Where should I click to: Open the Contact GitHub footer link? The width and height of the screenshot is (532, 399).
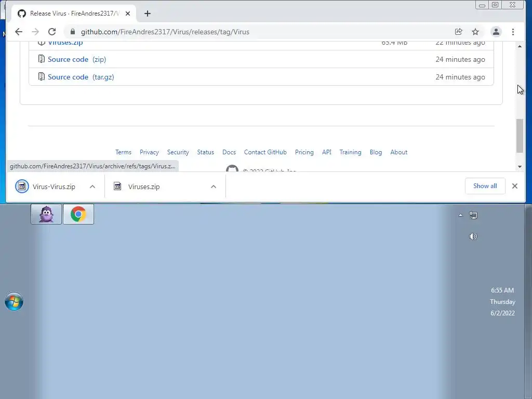[265, 152]
